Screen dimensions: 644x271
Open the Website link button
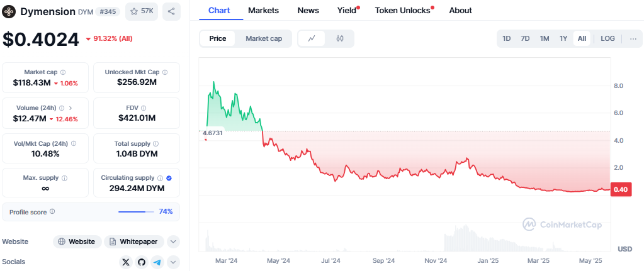click(77, 242)
